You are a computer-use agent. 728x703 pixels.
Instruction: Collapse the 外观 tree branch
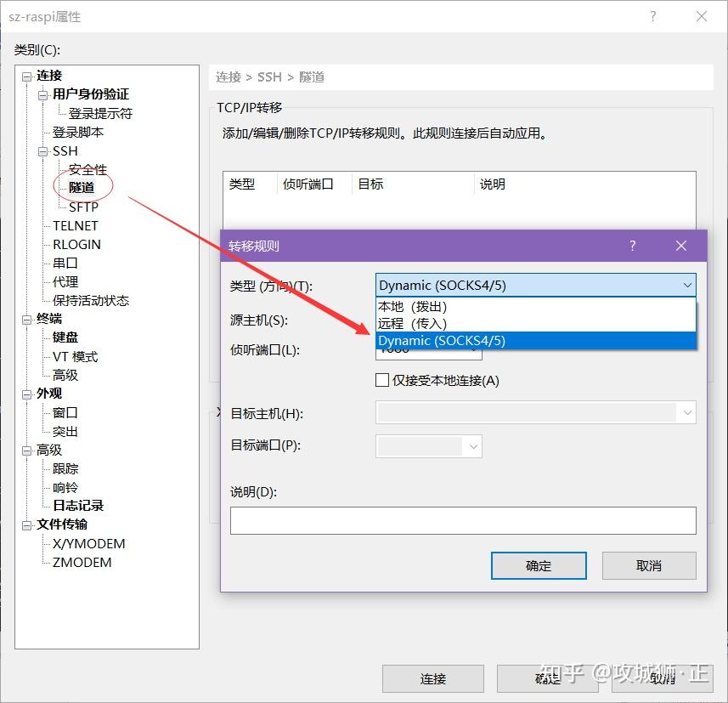(26, 393)
